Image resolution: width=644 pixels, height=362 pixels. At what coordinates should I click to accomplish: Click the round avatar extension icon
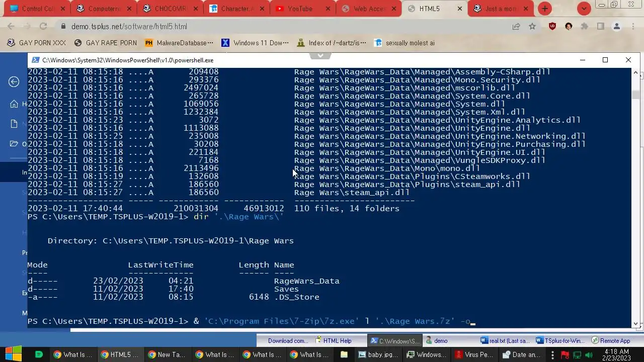click(569, 27)
